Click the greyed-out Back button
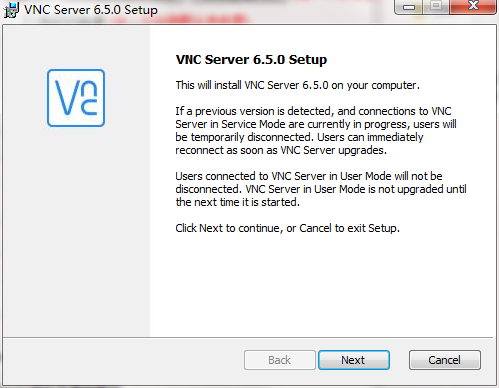Viewport: 499px width, 388px height. 280,360
